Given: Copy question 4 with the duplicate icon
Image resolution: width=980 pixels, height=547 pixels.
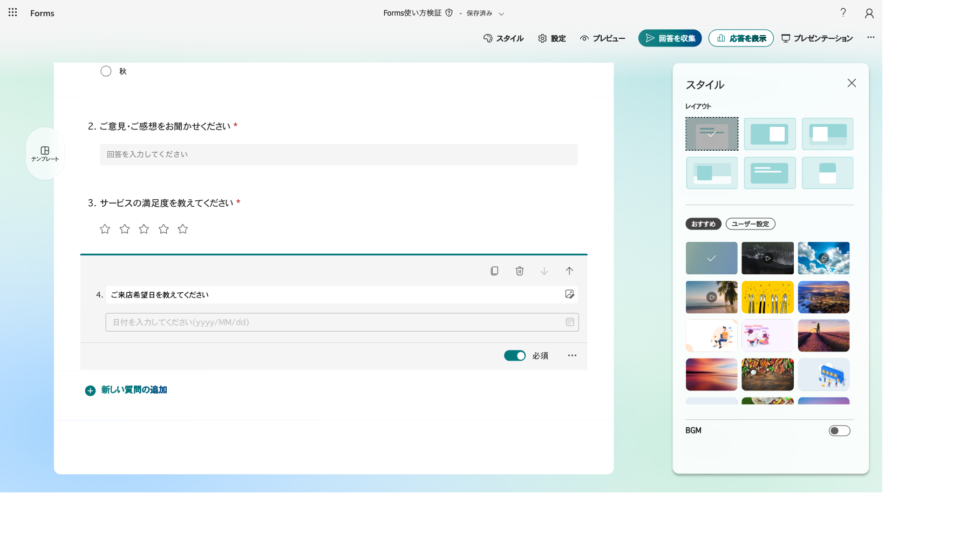Looking at the screenshot, I should click(x=494, y=271).
